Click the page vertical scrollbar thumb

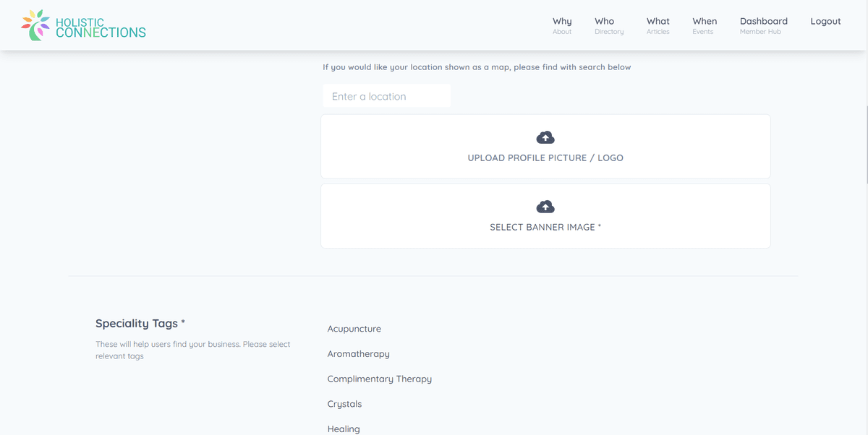865,143
